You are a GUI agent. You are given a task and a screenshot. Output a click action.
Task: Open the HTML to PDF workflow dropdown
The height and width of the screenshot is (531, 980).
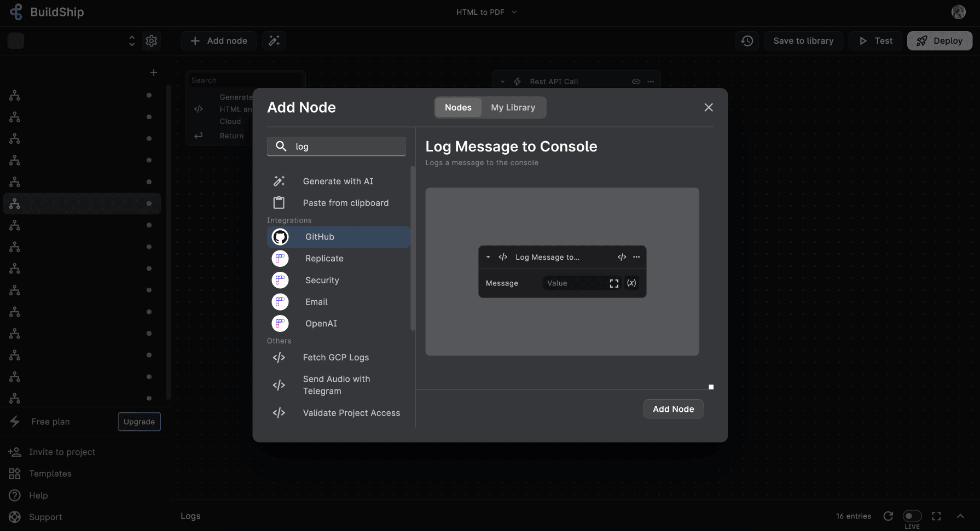486,11
